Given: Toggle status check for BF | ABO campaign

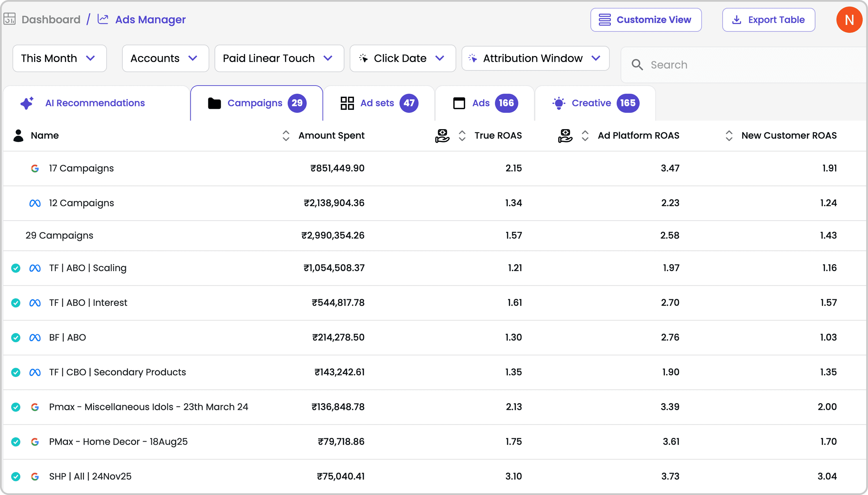Looking at the screenshot, I should (x=16, y=338).
